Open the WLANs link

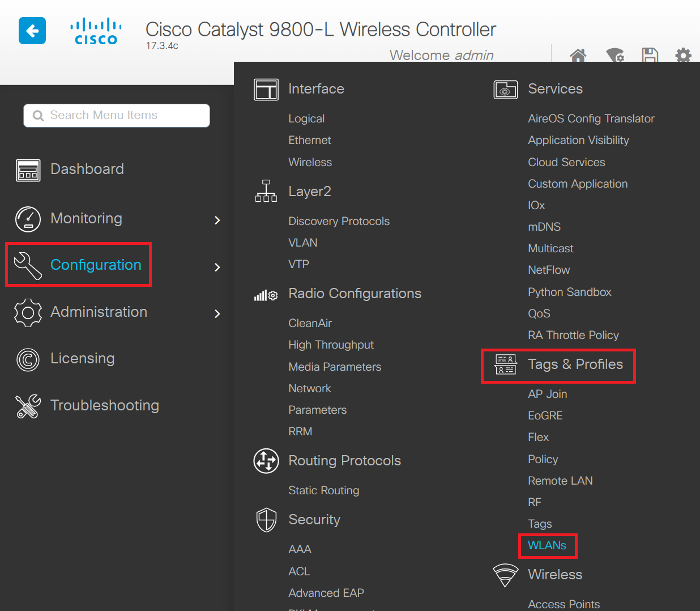[547, 545]
